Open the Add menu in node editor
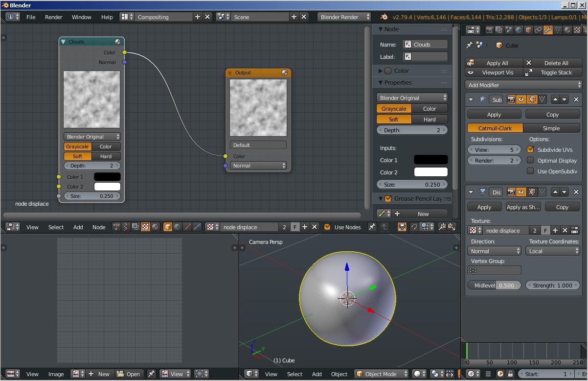Screen dimensions: 588x381 (x=78, y=227)
